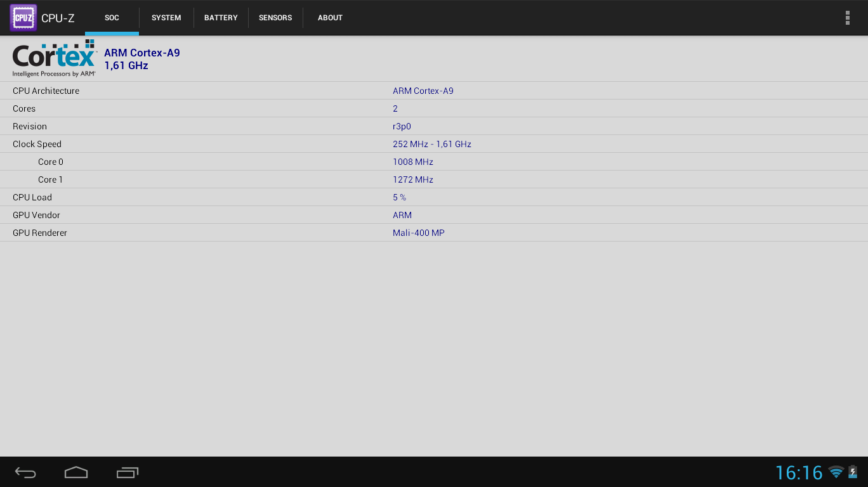Tap the battery charging status icon
The width and height of the screenshot is (868, 487).
point(853,472)
